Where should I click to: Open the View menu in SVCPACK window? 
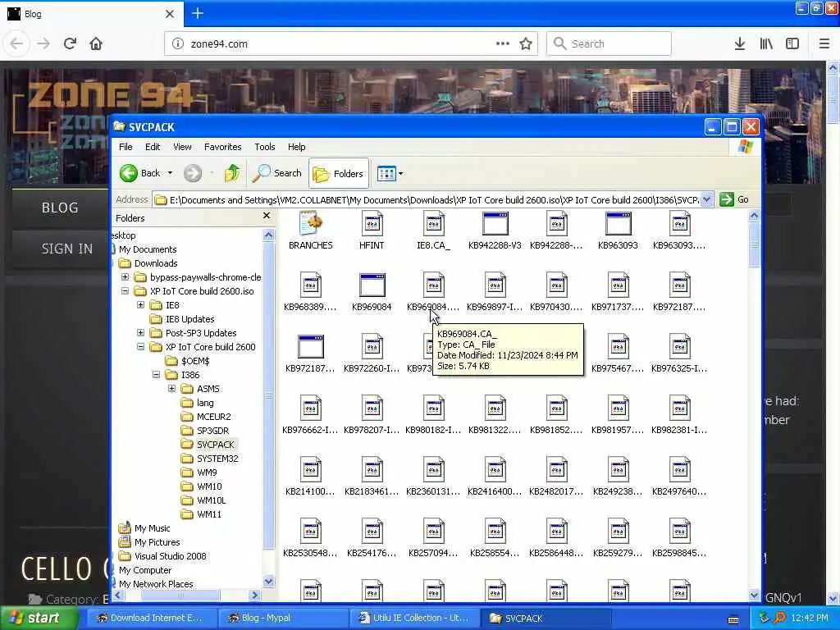point(182,147)
